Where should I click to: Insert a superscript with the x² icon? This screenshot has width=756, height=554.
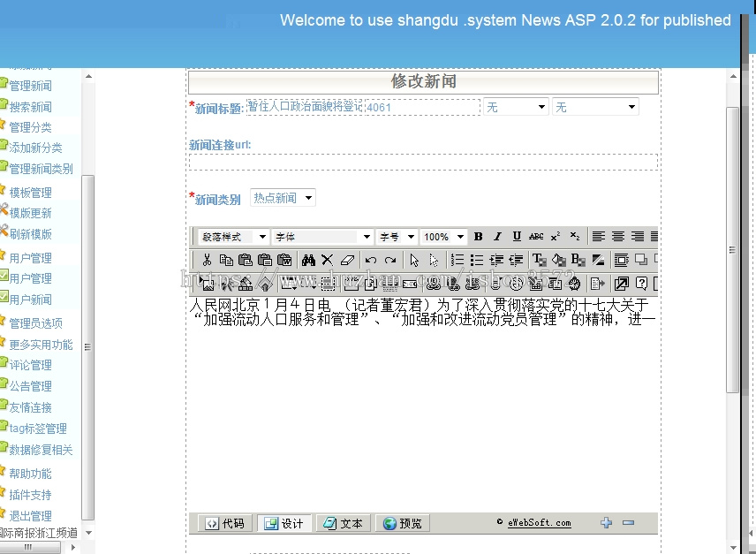555,237
